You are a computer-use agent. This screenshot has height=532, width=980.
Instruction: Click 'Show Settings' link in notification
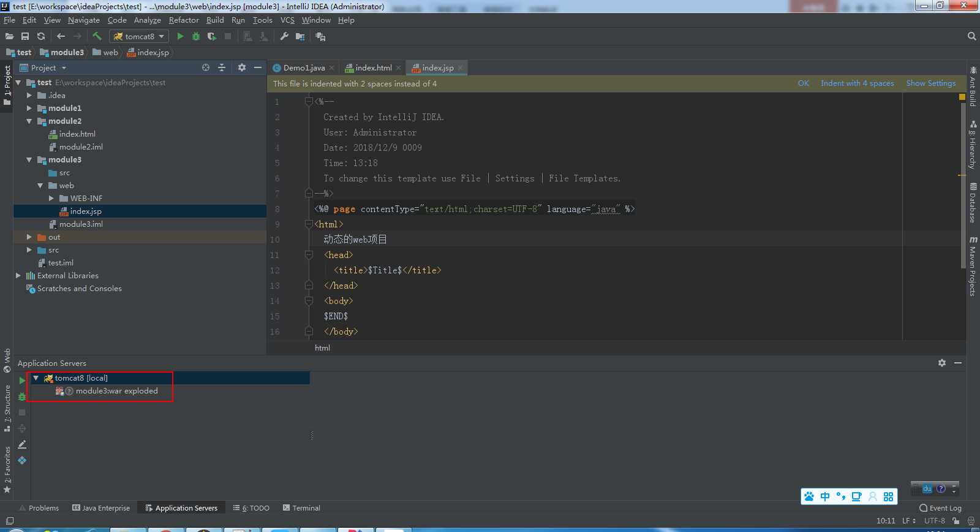pyautogui.click(x=931, y=83)
